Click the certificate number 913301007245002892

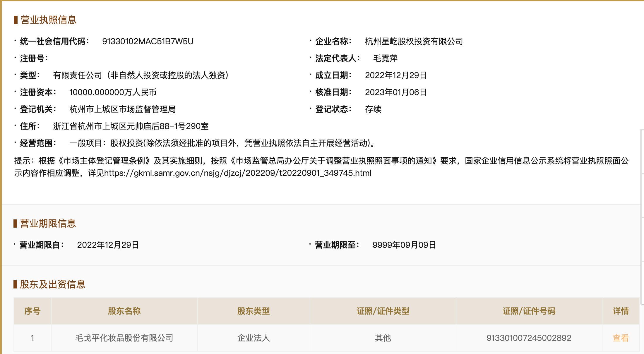(x=529, y=338)
